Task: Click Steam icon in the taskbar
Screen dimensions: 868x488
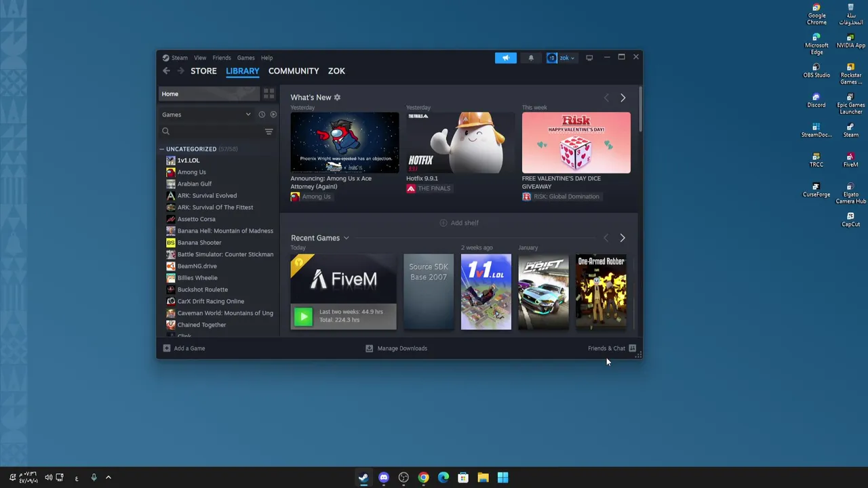Action: click(x=363, y=478)
